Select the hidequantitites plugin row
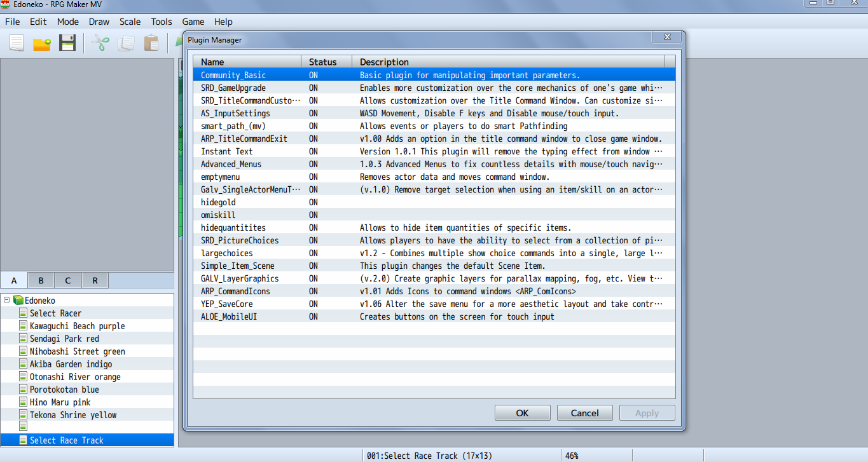868x462 pixels. point(434,228)
